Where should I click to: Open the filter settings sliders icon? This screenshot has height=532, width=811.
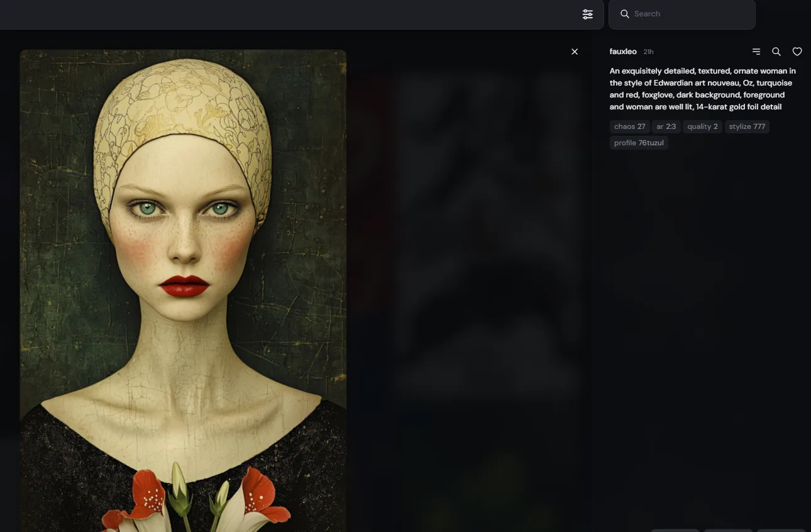click(x=587, y=14)
